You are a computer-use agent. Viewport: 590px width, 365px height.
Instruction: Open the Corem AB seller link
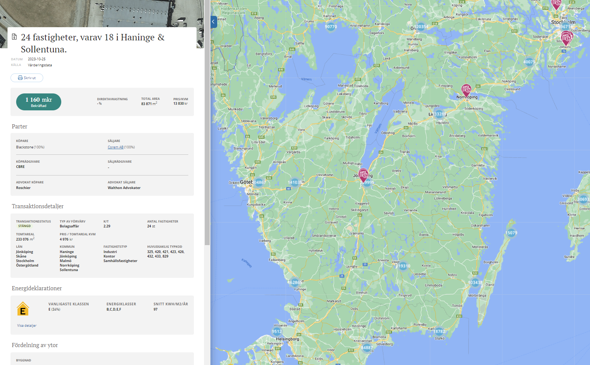[x=115, y=147]
